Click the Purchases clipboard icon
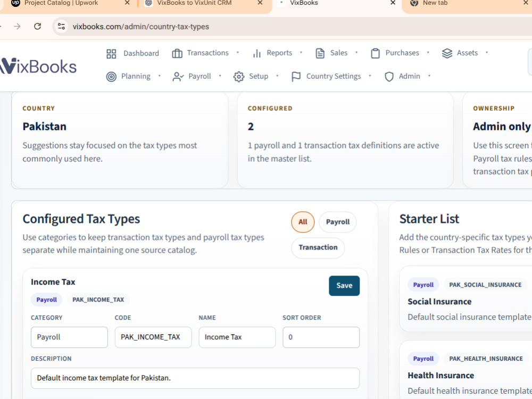532x399 pixels. click(375, 53)
